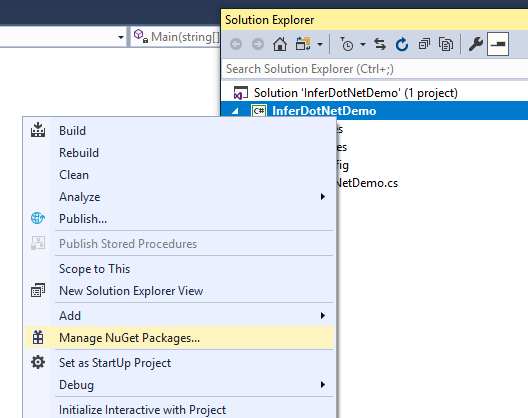The height and width of the screenshot is (418, 528).
Task: Toggle the Show All Files icon
Action: click(x=446, y=44)
